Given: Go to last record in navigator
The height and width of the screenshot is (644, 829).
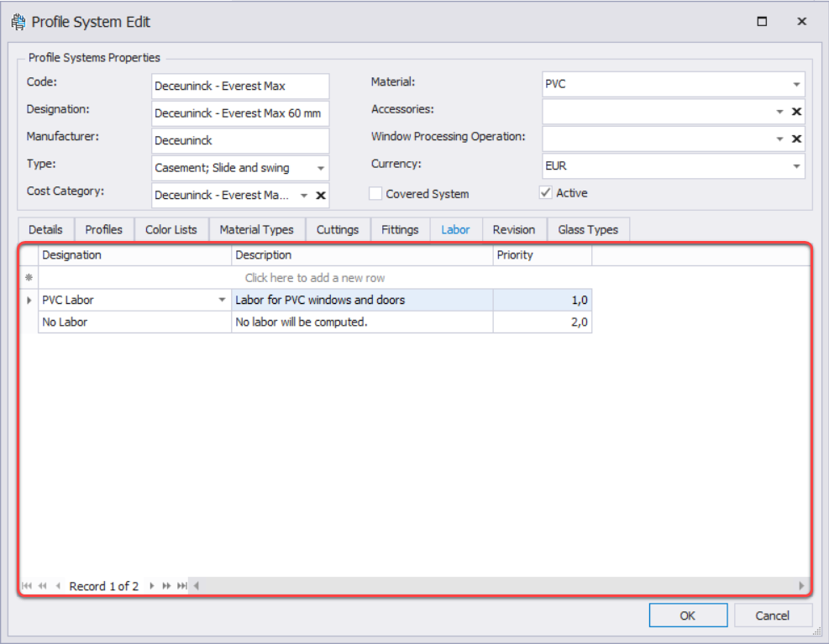Looking at the screenshot, I should point(181,586).
